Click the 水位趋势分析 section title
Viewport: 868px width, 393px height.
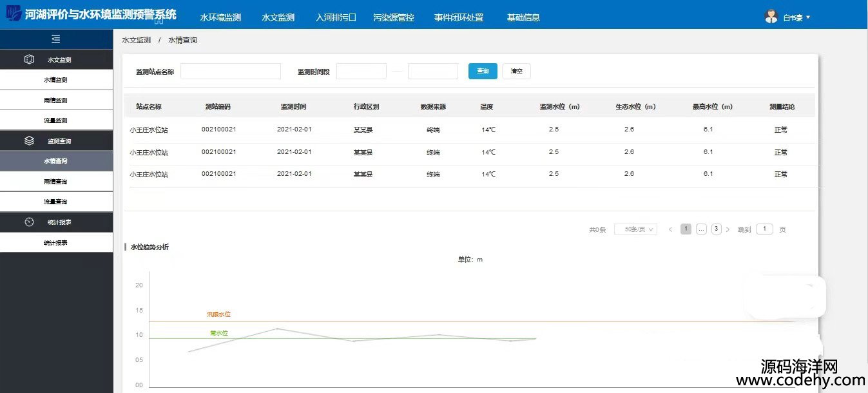point(149,247)
